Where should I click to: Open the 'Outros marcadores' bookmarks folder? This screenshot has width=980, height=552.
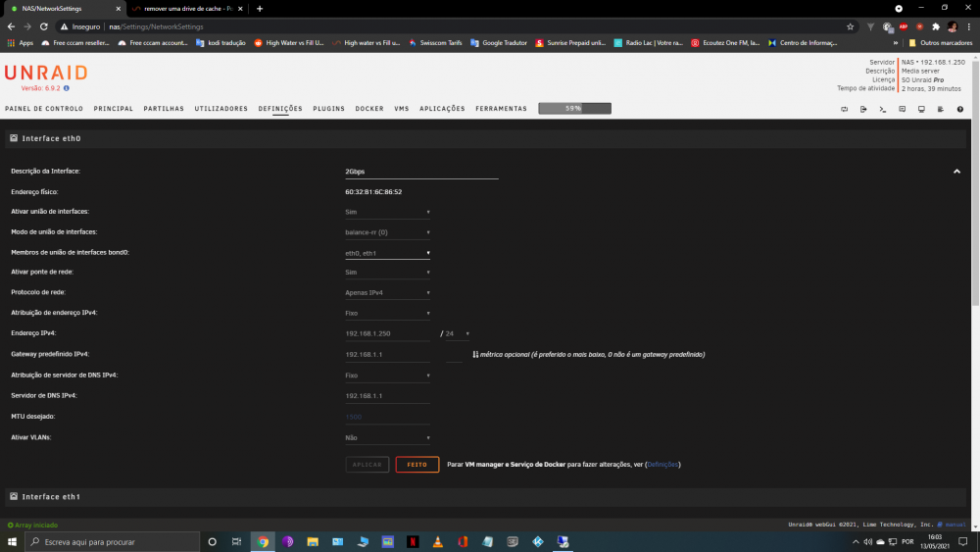click(941, 43)
